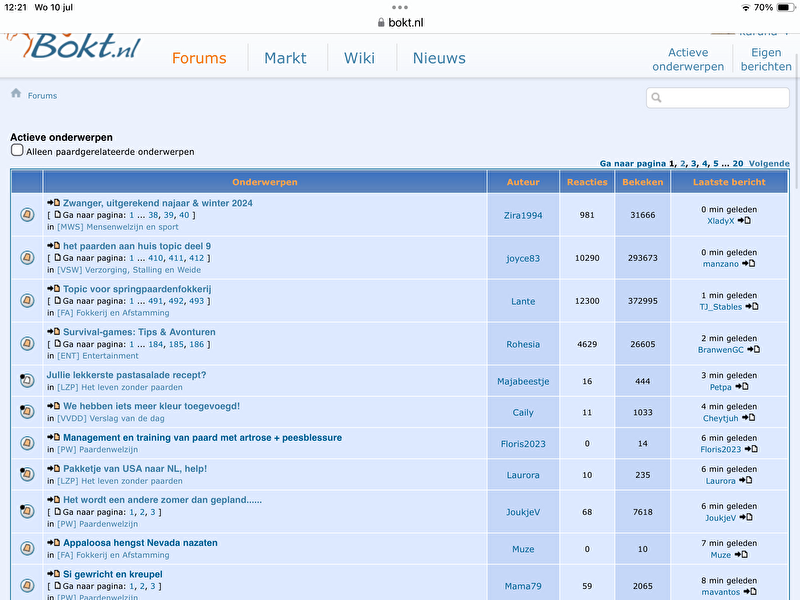Jump to latest post by XladyX
The width and height of the screenshot is (800, 600).
click(x=745, y=221)
